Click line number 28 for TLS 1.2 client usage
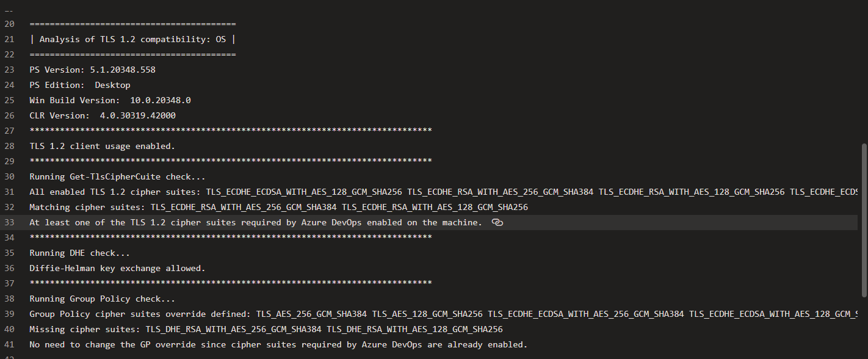Viewport: 868px width, 359px height. click(9, 147)
